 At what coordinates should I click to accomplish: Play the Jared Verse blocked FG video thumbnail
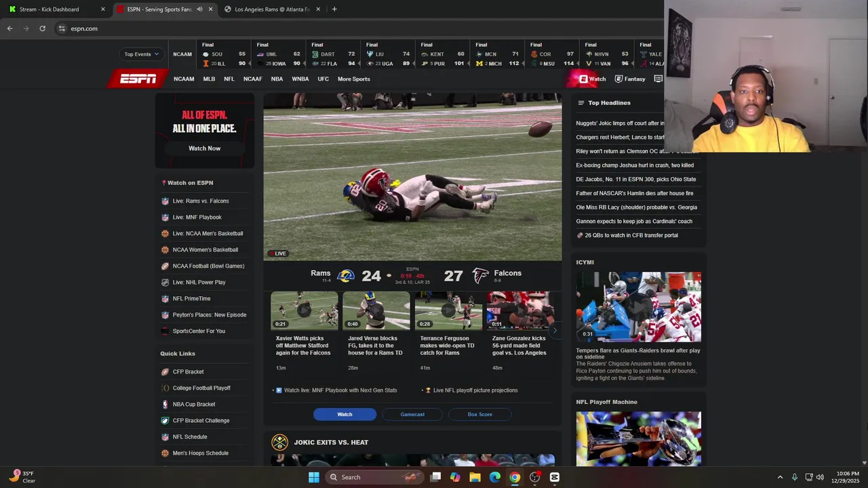point(376,310)
